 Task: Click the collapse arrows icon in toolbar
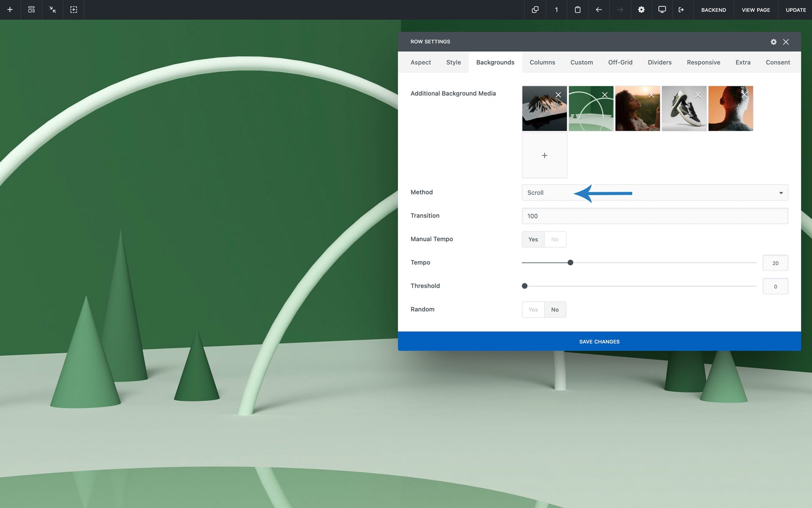[52, 10]
